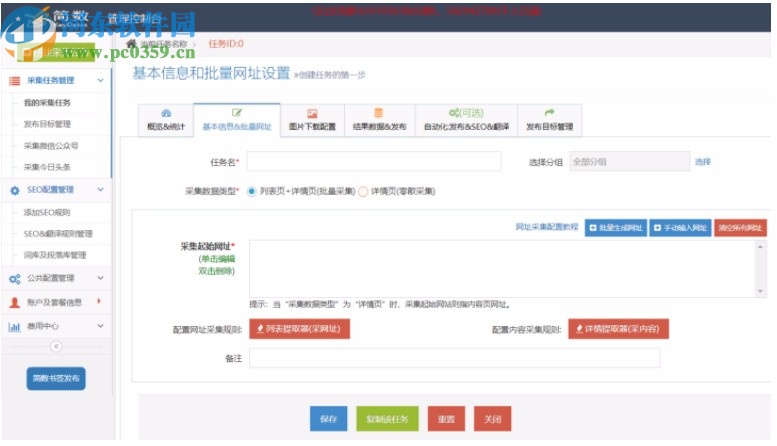Click the 公共配置管理 gears icon
Image resolution: width=777 pixels, height=446 pixels.
tap(15, 279)
